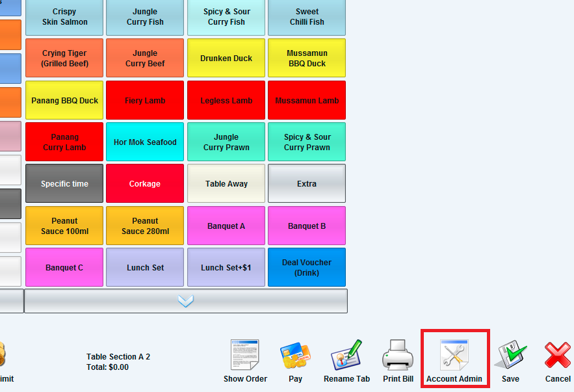Viewport: 574px width, 392px height.
Task: Add Mussamun Lamb item
Action: pyautogui.click(x=307, y=100)
